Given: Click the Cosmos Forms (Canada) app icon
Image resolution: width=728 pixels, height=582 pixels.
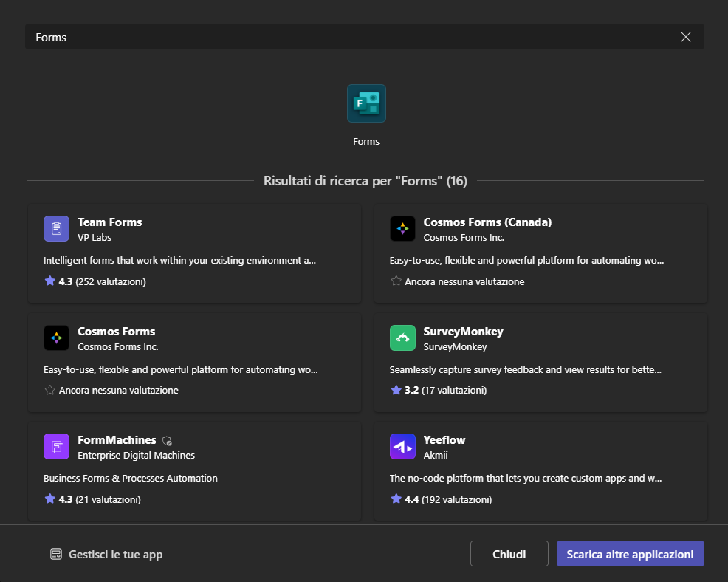Looking at the screenshot, I should tap(402, 228).
